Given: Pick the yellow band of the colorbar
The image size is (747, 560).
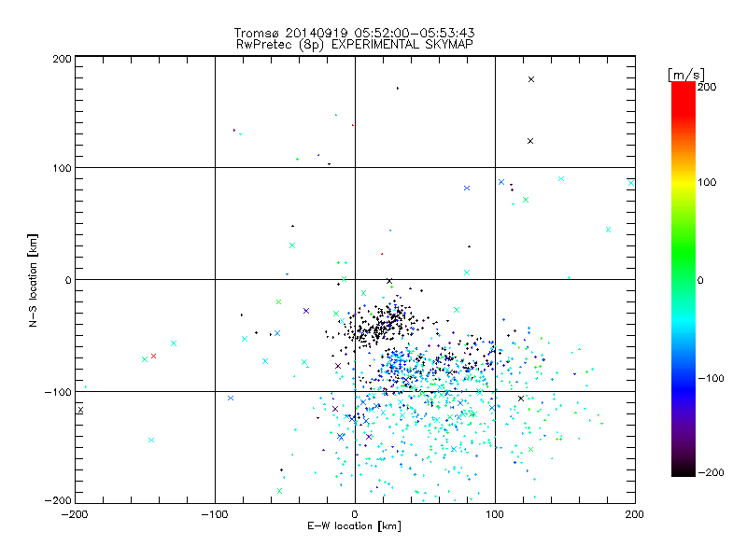Looking at the screenshot, I should (684, 183).
